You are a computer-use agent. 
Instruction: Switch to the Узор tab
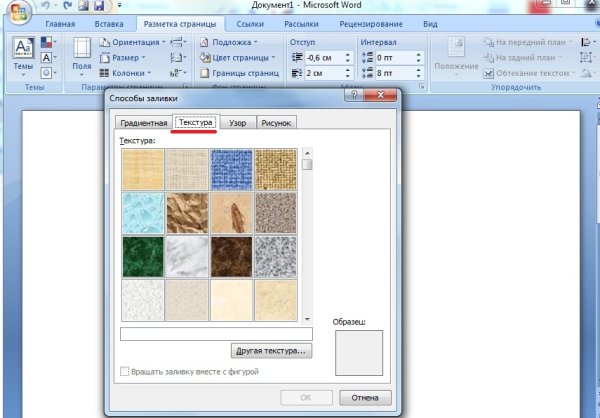(x=237, y=123)
